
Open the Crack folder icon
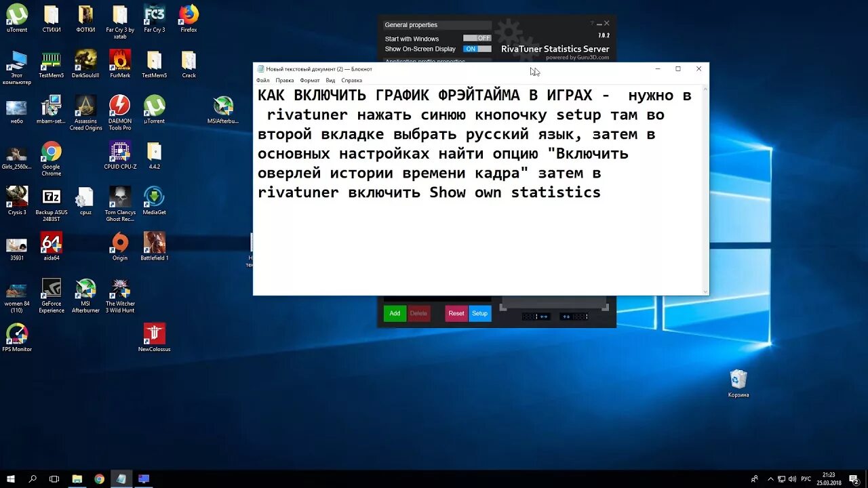point(189,64)
